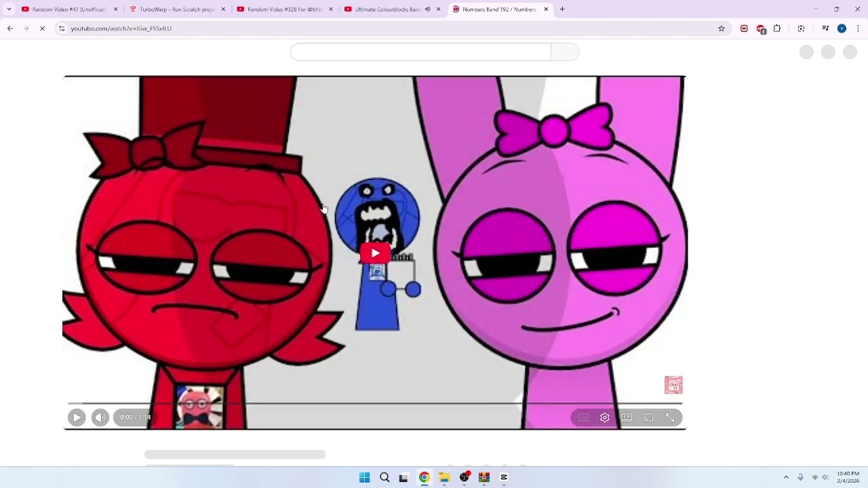Expand hidden system tray icons
The width and height of the screenshot is (868, 488).
[x=786, y=478]
